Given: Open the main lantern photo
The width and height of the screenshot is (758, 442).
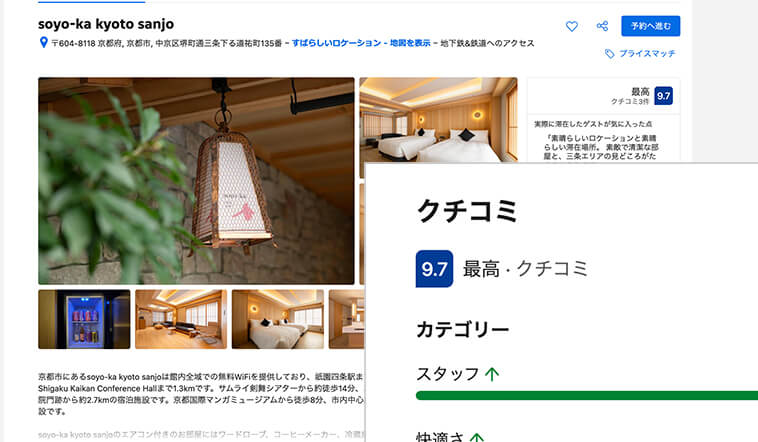Looking at the screenshot, I should (x=196, y=181).
